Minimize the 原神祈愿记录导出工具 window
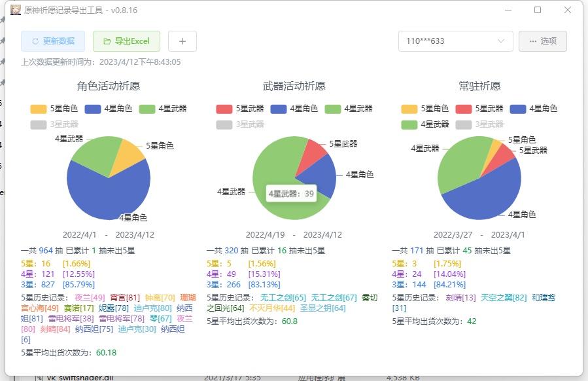The width and height of the screenshot is (588, 381). (x=508, y=10)
